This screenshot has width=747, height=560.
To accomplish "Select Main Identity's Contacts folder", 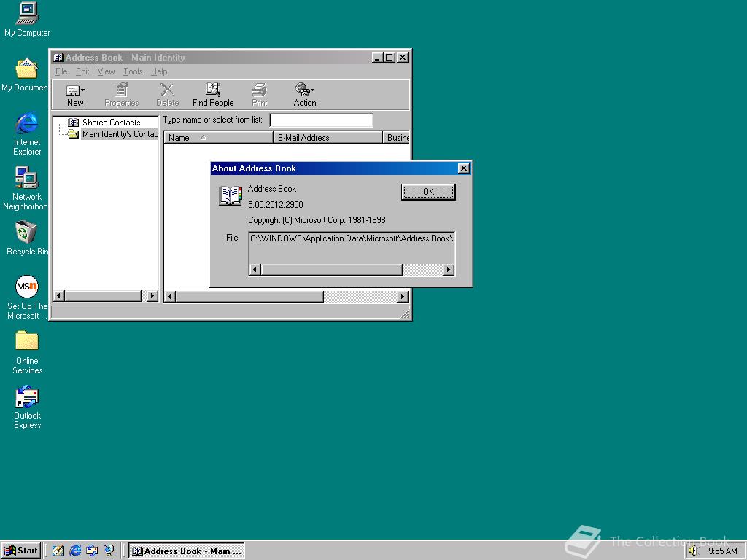I will coord(120,134).
